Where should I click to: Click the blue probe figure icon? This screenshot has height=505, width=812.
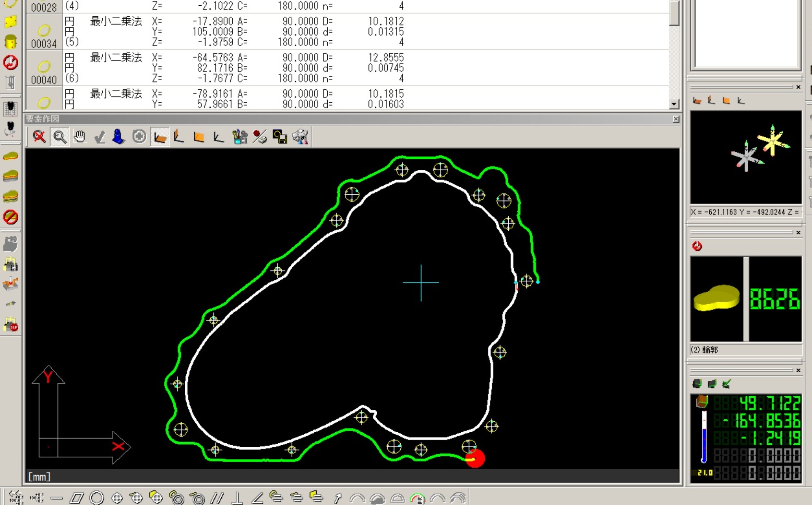[118, 137]
